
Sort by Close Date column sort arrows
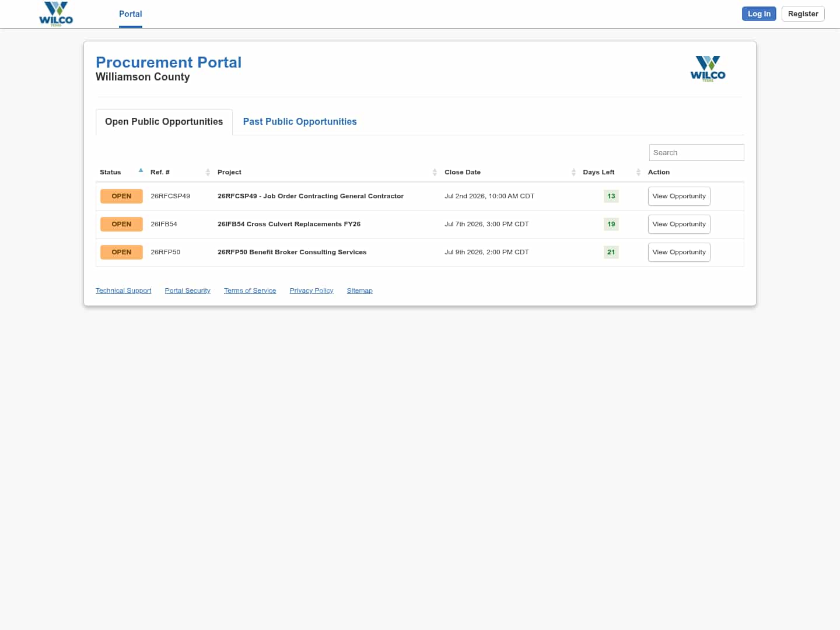pos(573,172)
